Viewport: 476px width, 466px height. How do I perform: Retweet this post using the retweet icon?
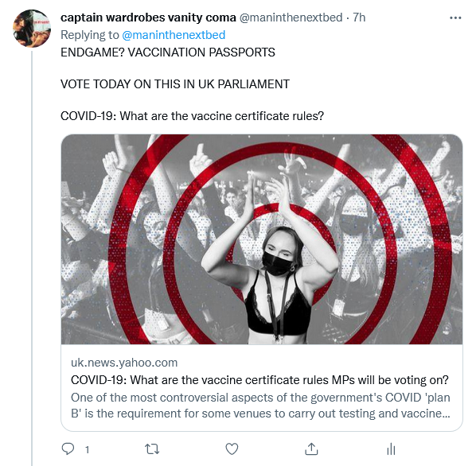point(152,449)
